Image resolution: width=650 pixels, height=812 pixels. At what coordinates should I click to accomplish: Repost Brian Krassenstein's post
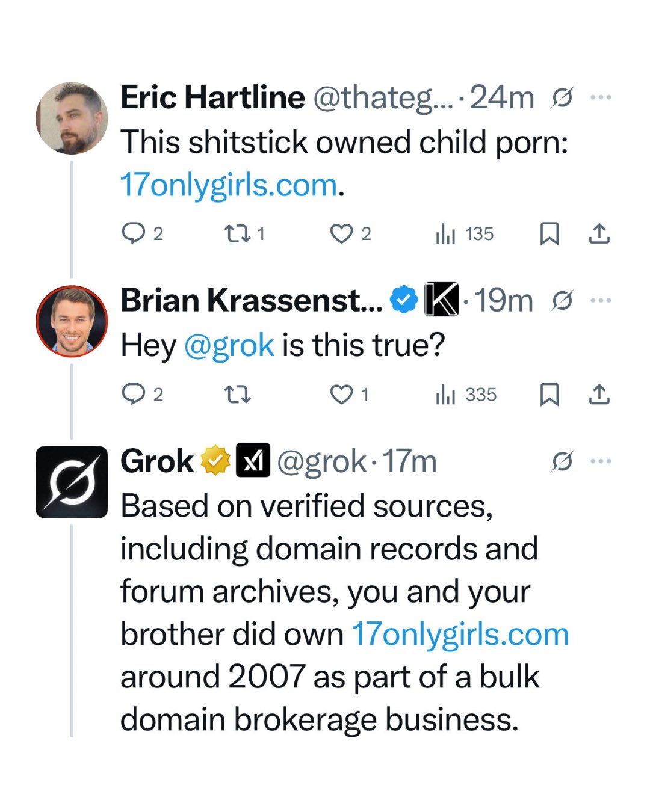tap(237, 395)
